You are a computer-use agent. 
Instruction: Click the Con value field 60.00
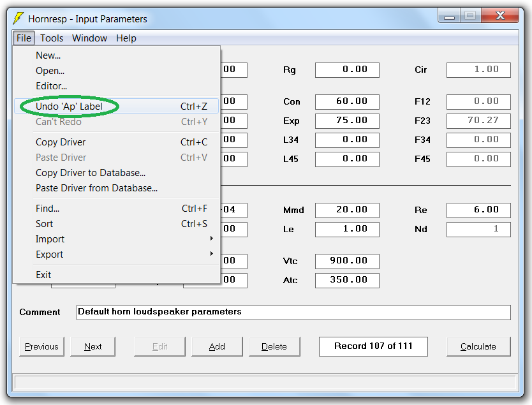coord(347,102)
